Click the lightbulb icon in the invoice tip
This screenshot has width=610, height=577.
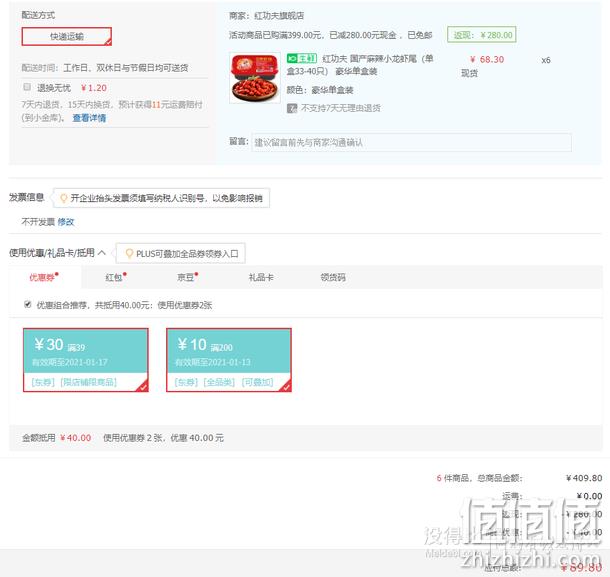[x=63, y=198]
